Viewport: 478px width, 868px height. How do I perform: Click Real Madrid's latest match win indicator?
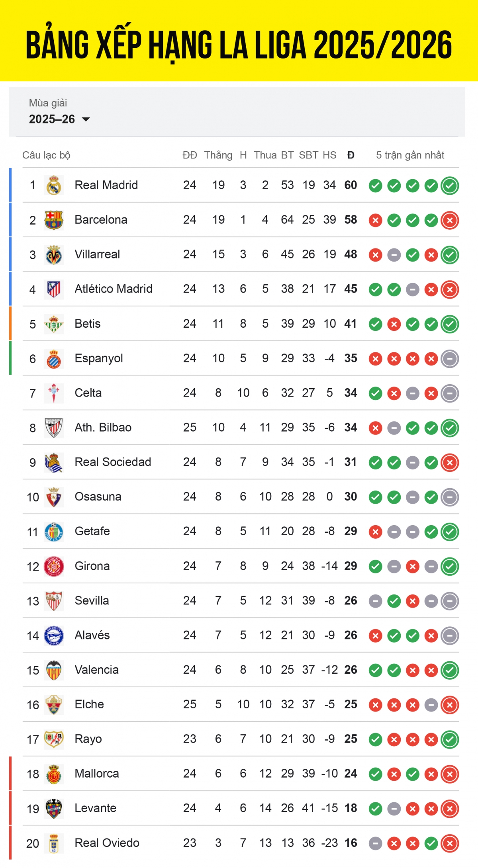coord(450,186)
